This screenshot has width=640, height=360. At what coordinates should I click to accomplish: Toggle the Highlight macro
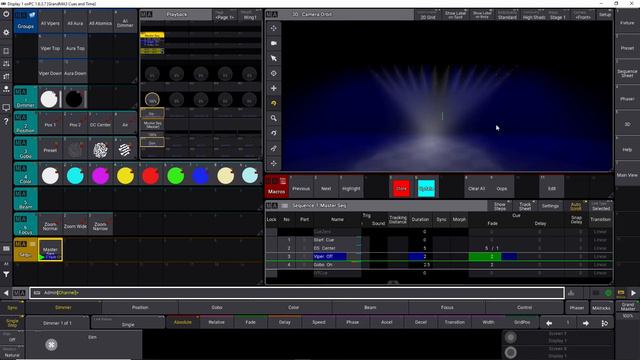351,187
